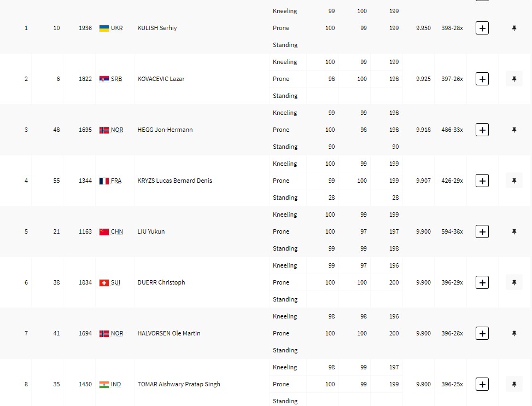532x406 pixels.
Task: Click athlete name LIU Yukun
Action: click(151, 231)
